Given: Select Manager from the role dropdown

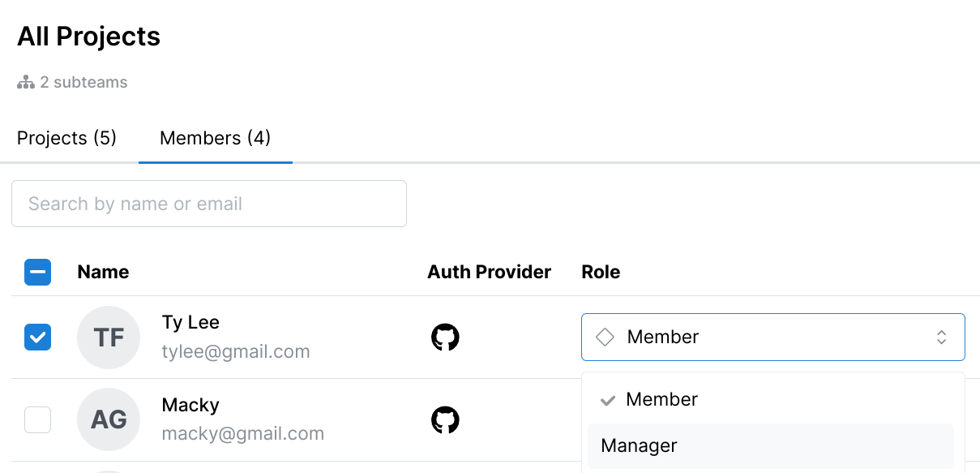Looking at the screenshot, I should point(640,445).
